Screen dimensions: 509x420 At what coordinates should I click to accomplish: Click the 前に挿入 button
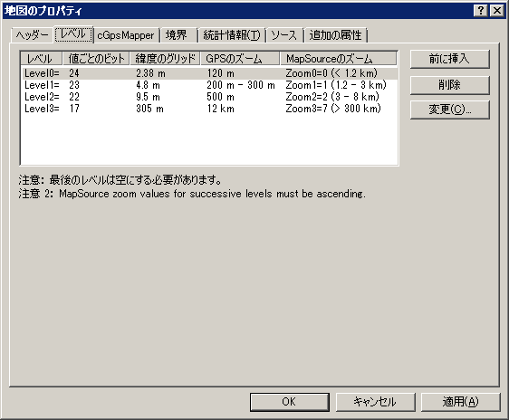[x=449, y=59]
